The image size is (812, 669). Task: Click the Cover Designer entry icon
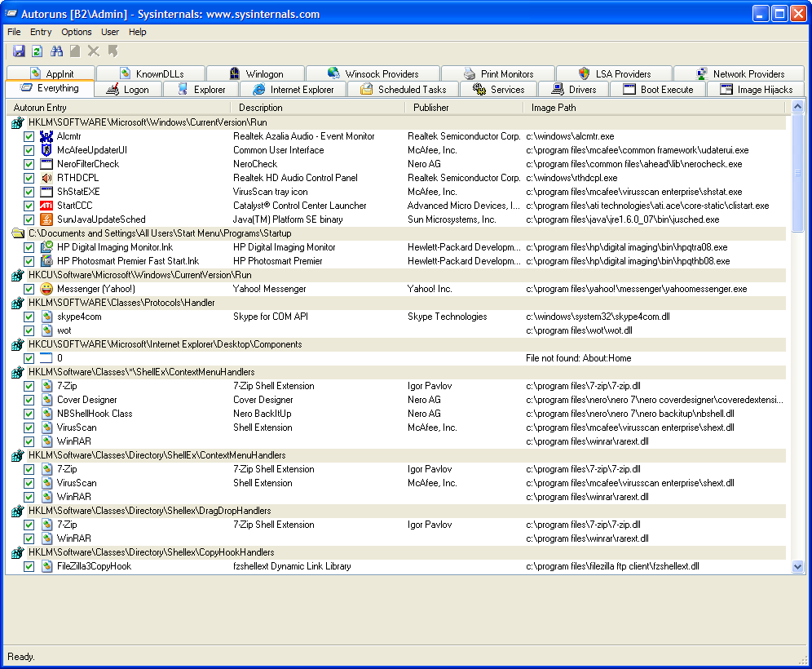(x=46, y=400)
